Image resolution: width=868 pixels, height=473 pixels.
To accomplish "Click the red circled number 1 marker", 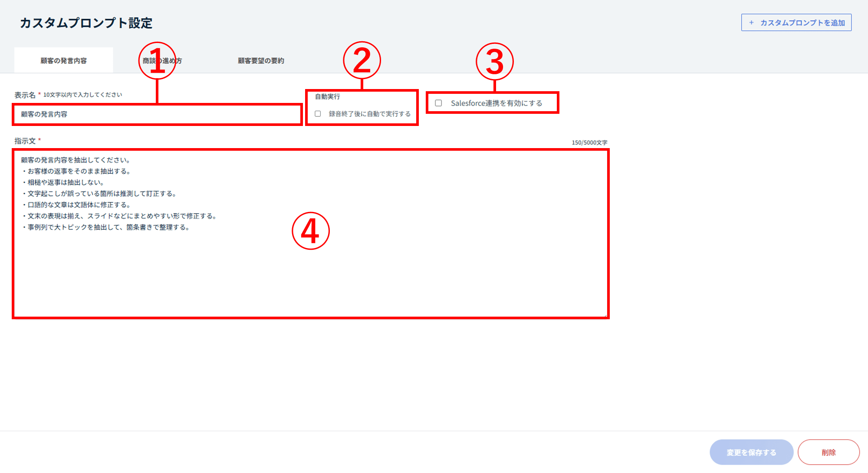I will click(157, 61).
